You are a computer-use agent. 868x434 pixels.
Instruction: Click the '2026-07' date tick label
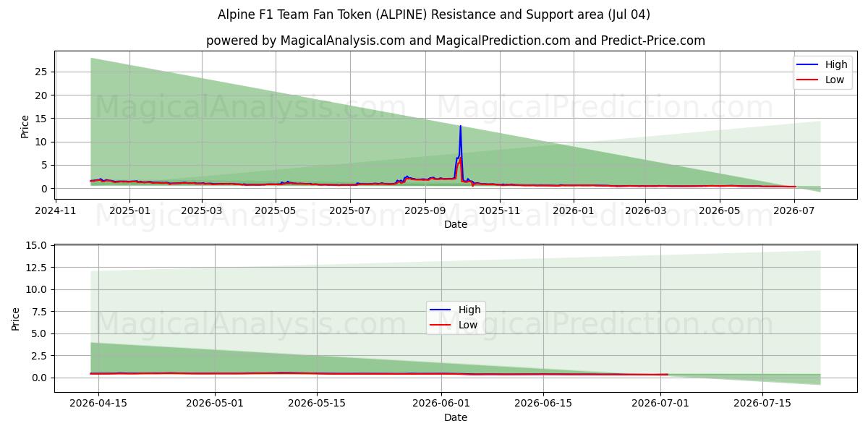click(x=794, y=210)
